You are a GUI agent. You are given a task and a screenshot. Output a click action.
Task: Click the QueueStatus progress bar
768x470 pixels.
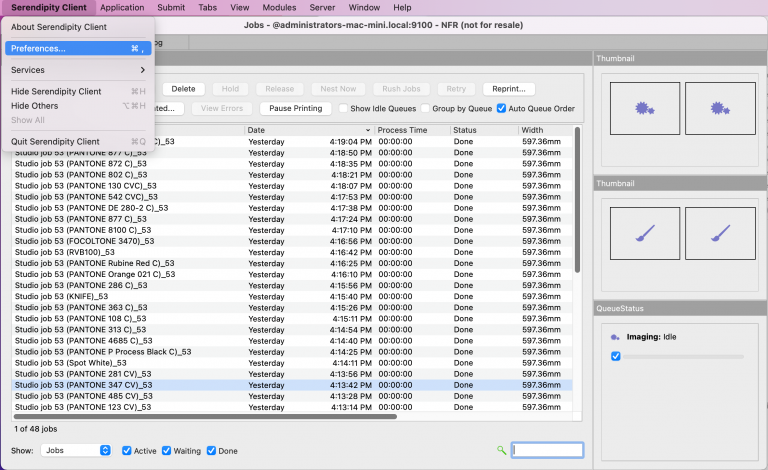(683, 357)
